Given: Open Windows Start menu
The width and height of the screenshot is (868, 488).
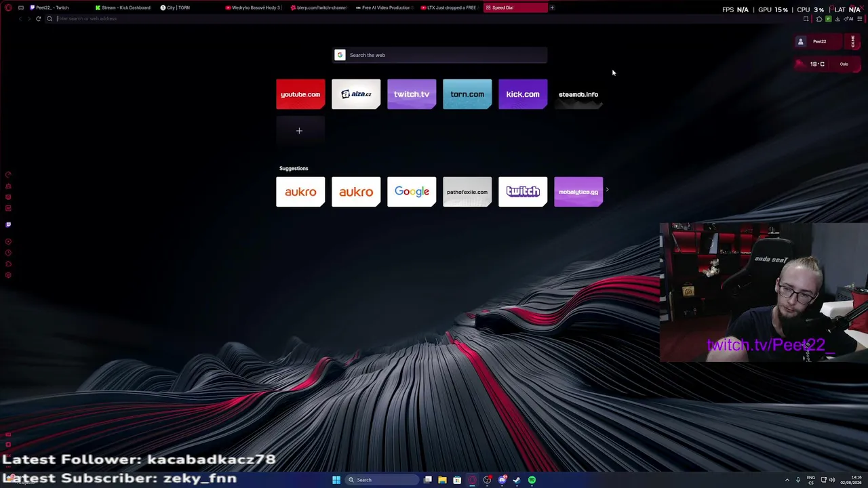Looking at the screenshot, I should tap(336, 480).
